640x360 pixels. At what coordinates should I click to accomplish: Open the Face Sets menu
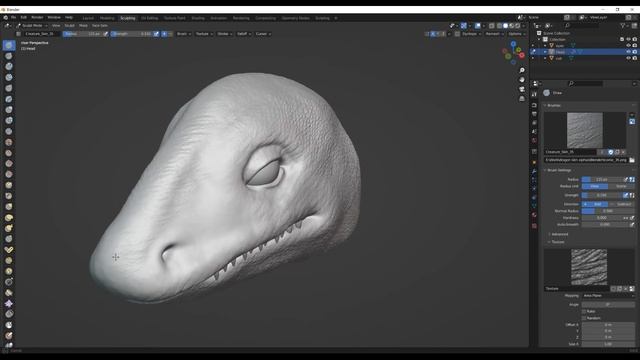(100, 26)
